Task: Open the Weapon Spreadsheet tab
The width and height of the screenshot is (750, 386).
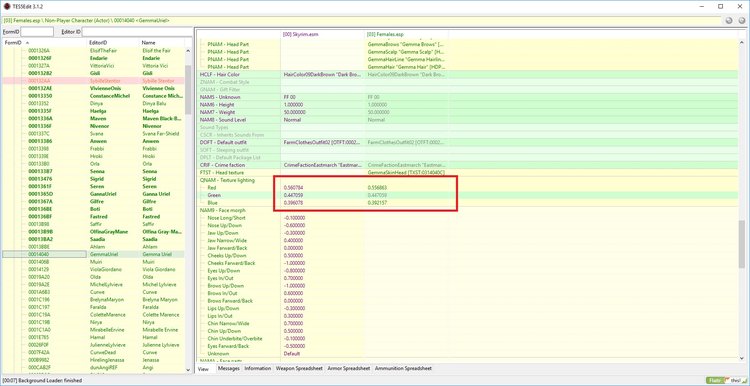Action: click(299, 369)
